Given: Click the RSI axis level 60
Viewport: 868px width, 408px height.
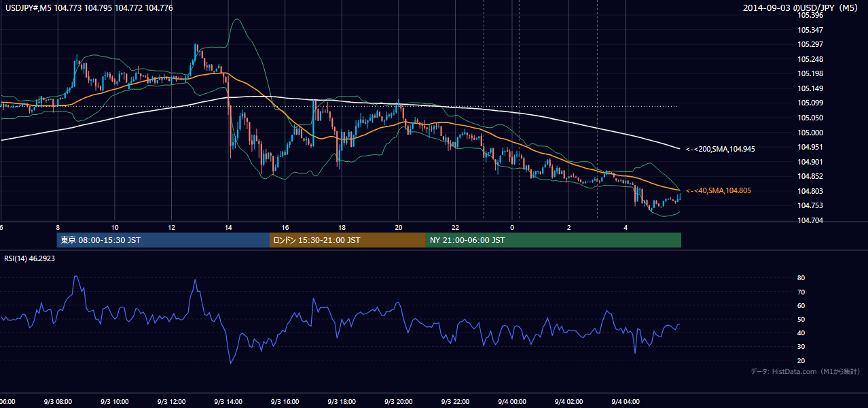Looking at the screenshot, I should pyautogui.click(x=801, y=305).
